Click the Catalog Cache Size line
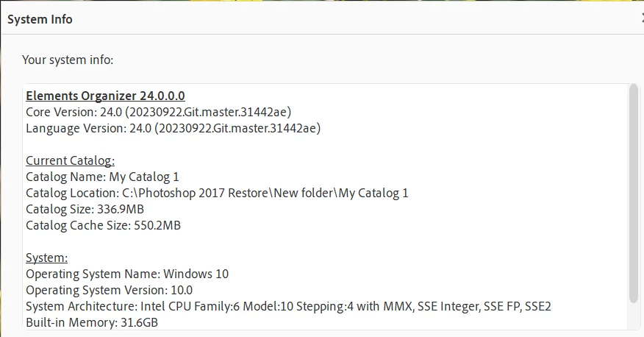Image resolution: width=644 pixels, height=337 pixels. pos(103,225)
